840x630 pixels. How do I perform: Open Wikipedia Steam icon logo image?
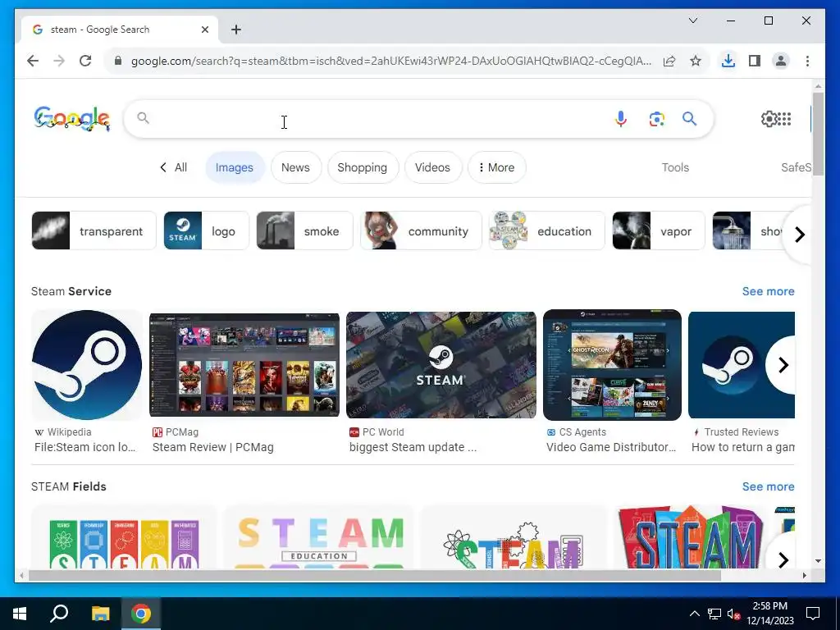pyautogui.click(x=87, y=365)
